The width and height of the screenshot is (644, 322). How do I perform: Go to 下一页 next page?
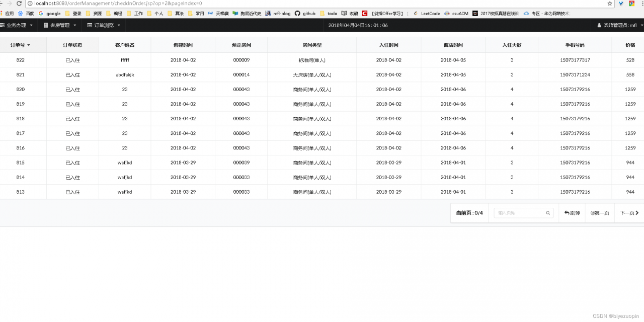(x=629, y=213)
